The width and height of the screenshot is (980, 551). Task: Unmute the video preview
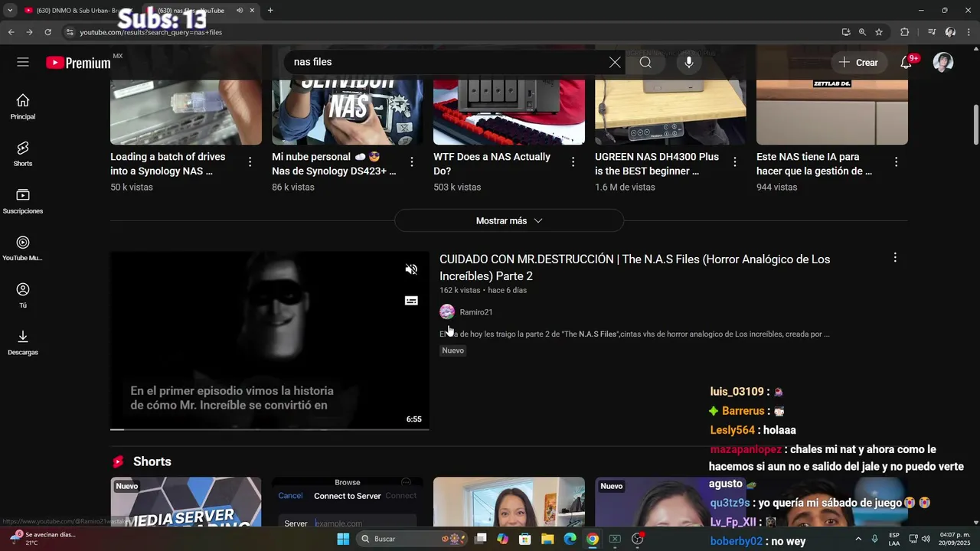click(411, 269)
